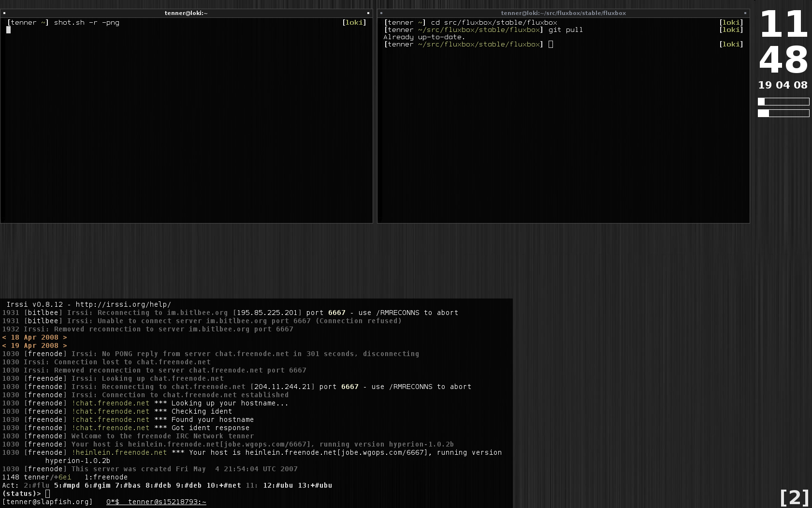Click left titlebar button of tenner@loki:~ window
Screen dimensions: 812x508
pos(4,13)
